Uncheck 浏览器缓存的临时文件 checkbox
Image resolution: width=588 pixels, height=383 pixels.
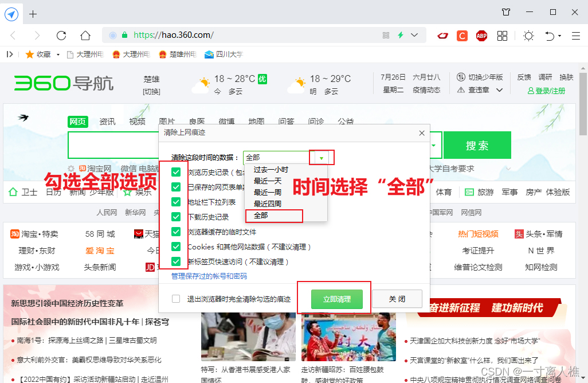(176, 232)
